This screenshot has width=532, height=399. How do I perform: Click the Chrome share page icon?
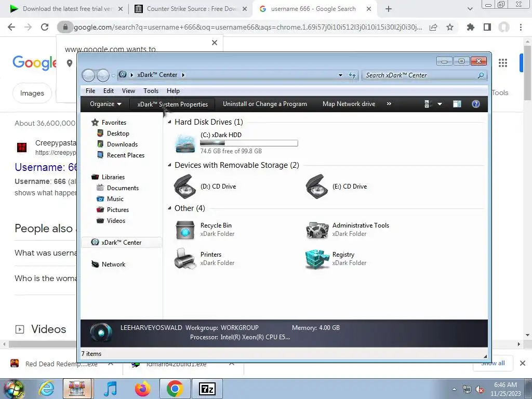pyautogui.click(x=433, y=27)
